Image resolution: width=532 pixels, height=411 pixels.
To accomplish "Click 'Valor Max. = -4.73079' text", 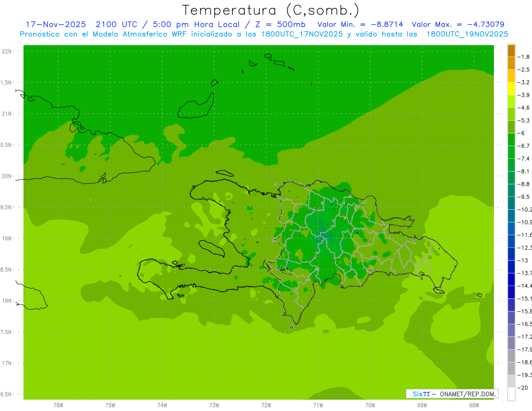I will [x=458, y=24].
